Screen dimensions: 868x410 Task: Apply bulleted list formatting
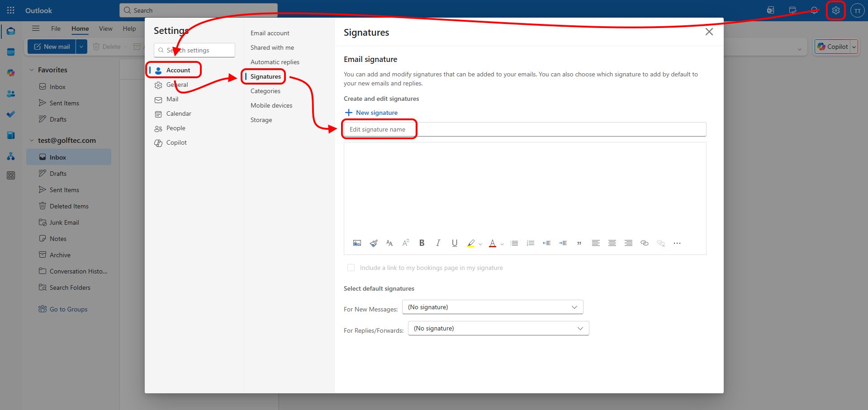point(514,243)
